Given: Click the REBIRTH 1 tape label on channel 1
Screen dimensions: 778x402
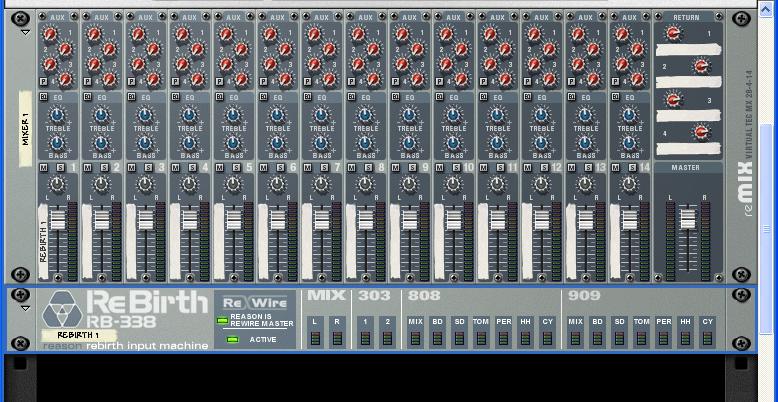Looking at the screenshot, I should (x=43, y=241).
